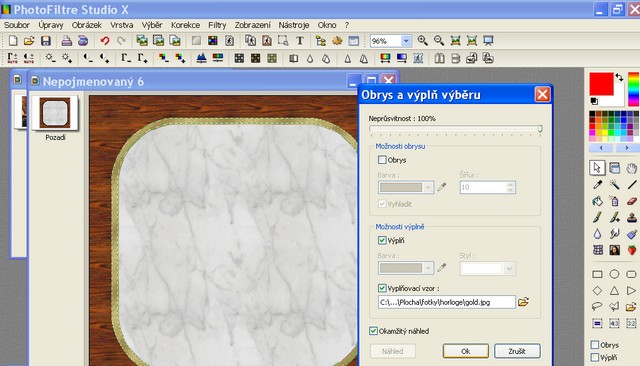Select the Pozadí layer thumbnail

tap(55, 113)
